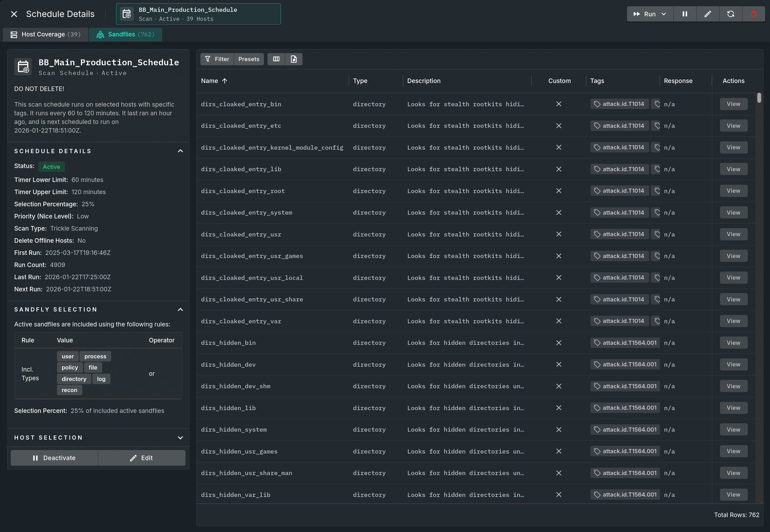Open the column chooser icon
The image size is (770, 532).
(x=276, y=59)
